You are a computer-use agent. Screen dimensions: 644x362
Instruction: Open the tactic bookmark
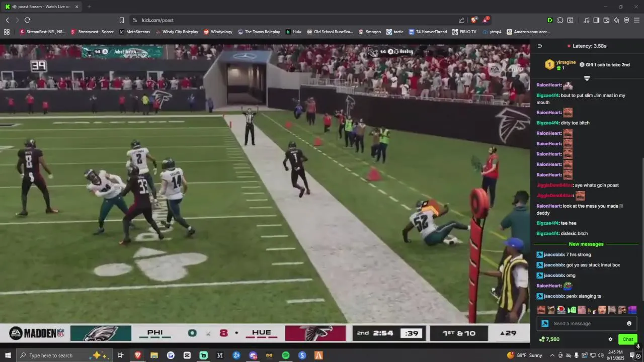[x=394, y=32]
